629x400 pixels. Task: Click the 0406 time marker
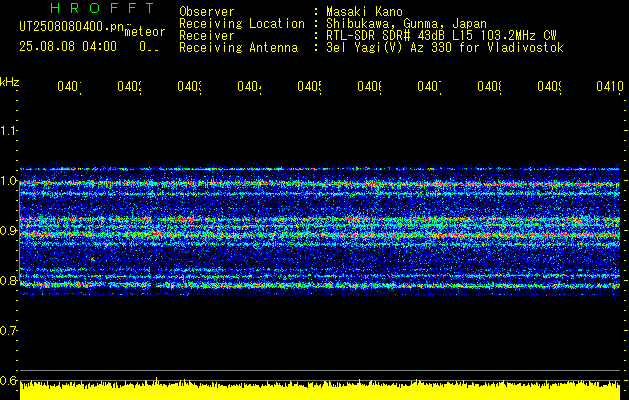pos(369,86)
